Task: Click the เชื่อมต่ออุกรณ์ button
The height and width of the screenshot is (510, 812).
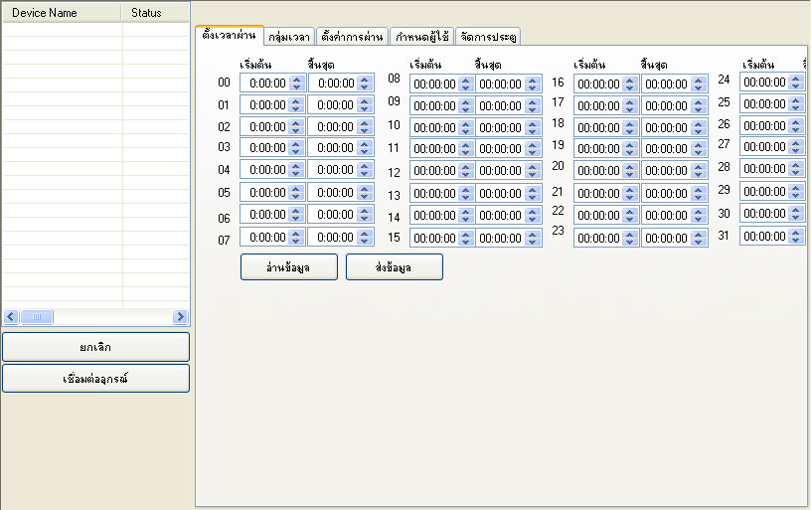Action: pyautogui.click(x=95, y=379)
